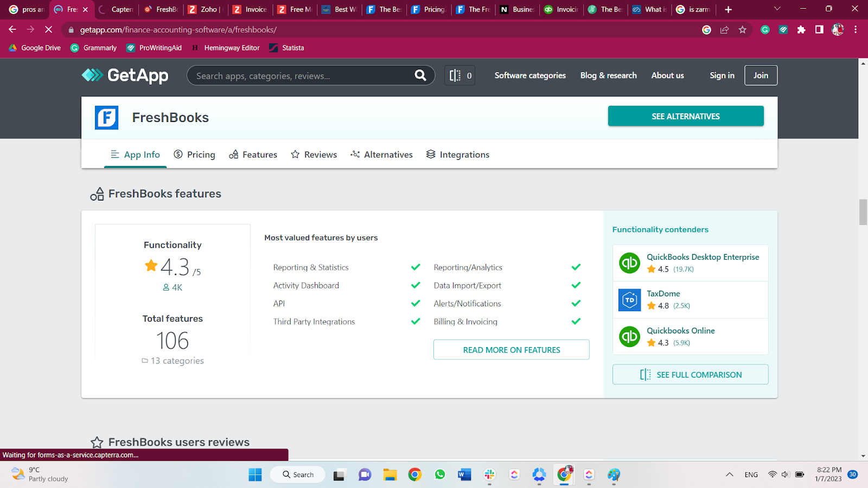Open the Pricing section tab on GetApp
Screen dimensions: 868x488
pyautogui.click(x=194, y=155)
